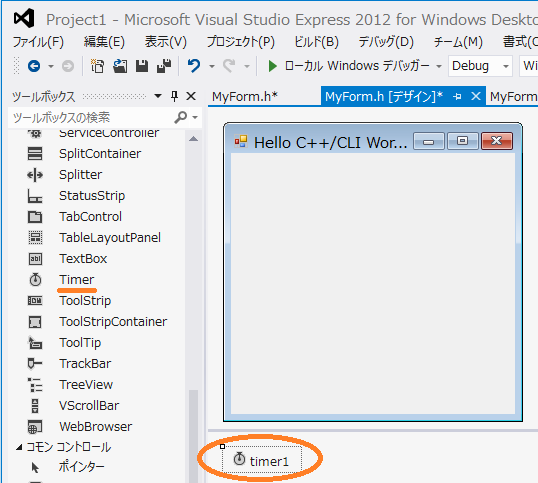Toggle pin on MyForm.h [デザイン] tab
This screenshot has height=483, width=538.
(457, 97)
